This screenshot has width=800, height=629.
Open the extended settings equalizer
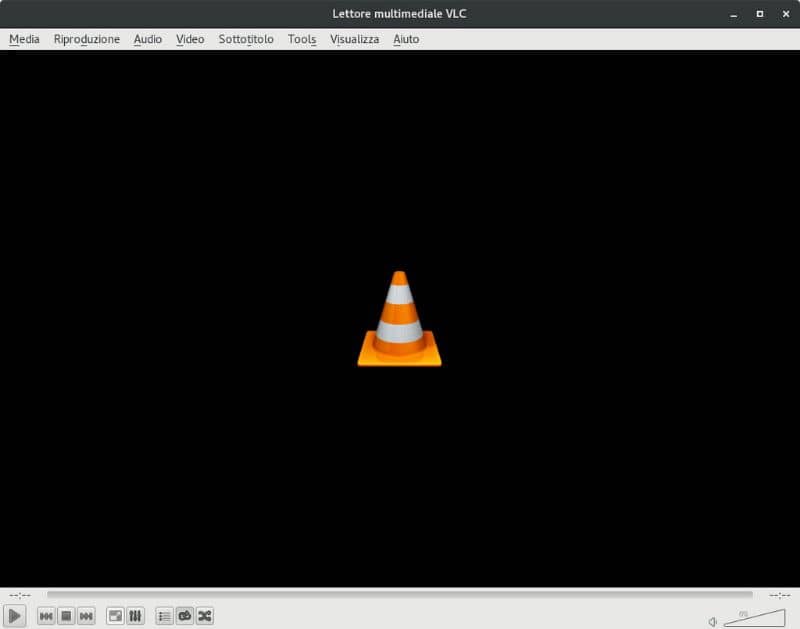(136, 616)
